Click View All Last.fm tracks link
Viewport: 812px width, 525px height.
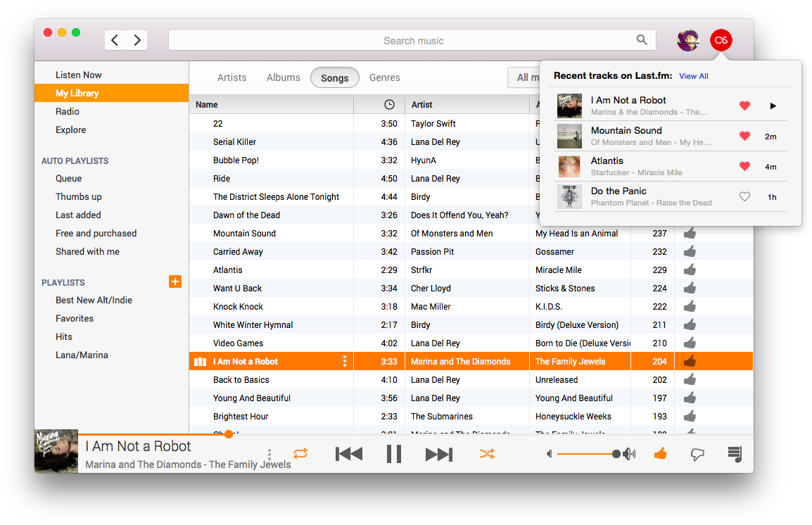tap(694, 76)
